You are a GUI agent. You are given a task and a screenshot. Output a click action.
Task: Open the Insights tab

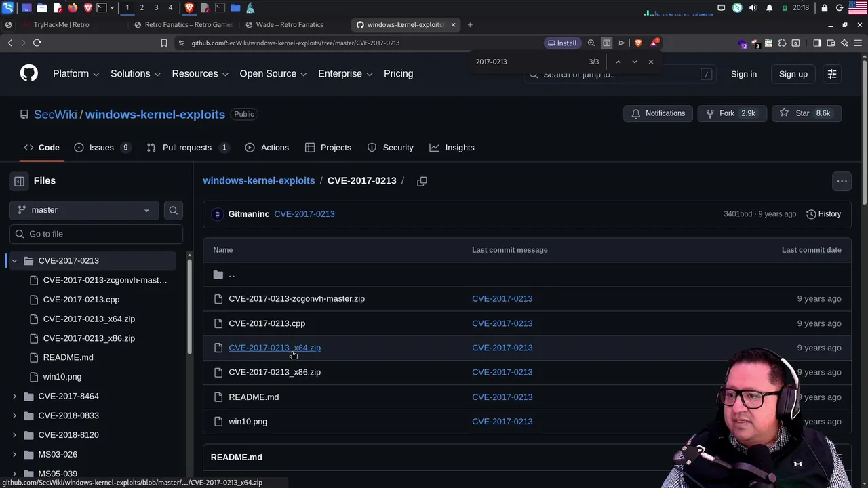coord(452,147)
